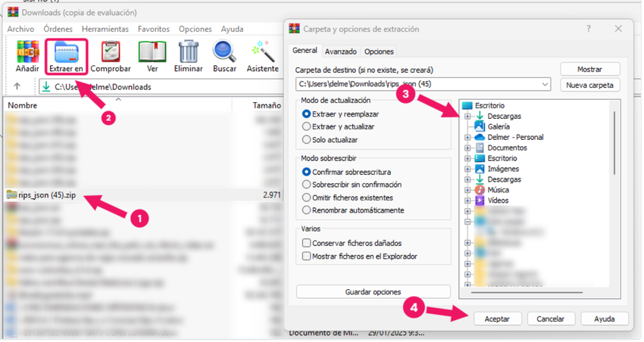The height and width of the screenshot is (342, 644).
Task: Open the Opciones menu in menu bar
Action: coord(195,29)
